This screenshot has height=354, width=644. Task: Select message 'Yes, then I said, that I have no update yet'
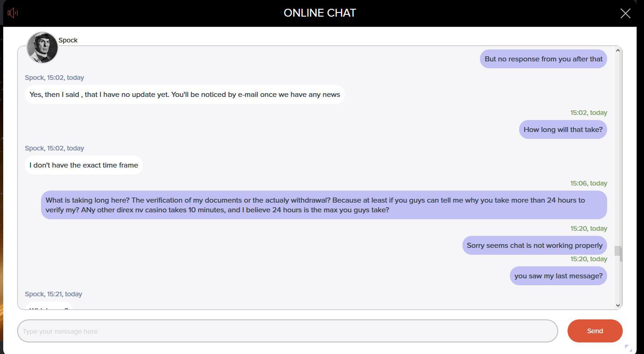click(x=184, y=95)
